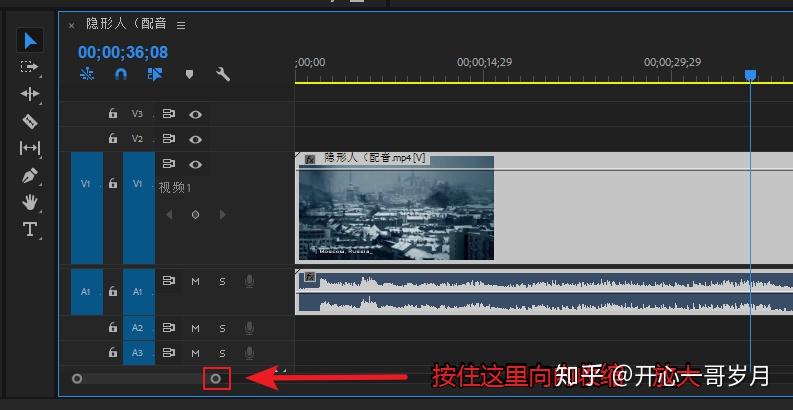Toggle A2 track targeting
Image resolution: width=793 pixels, height=410 pixels.
coord(139,328)
